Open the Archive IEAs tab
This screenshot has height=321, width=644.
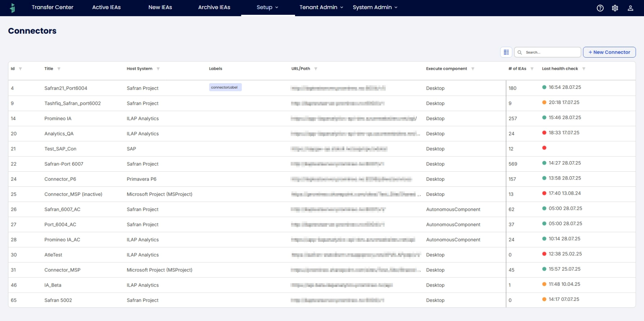[214, 7]
